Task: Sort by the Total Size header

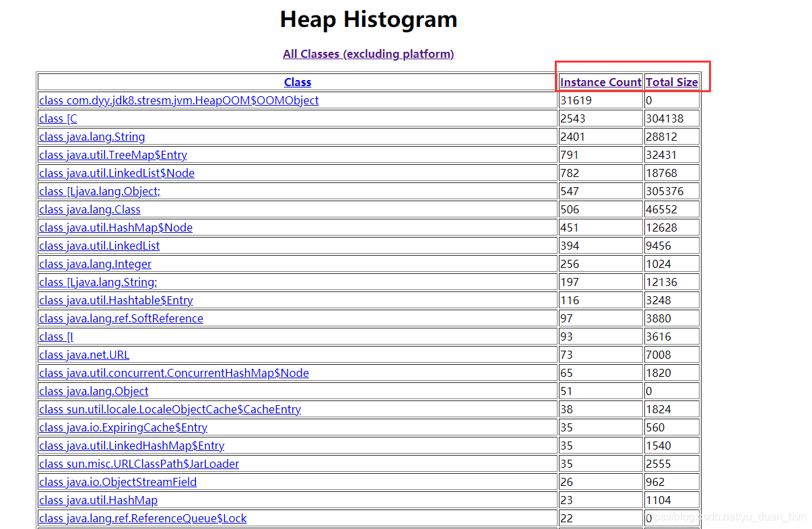Action: 672,82
